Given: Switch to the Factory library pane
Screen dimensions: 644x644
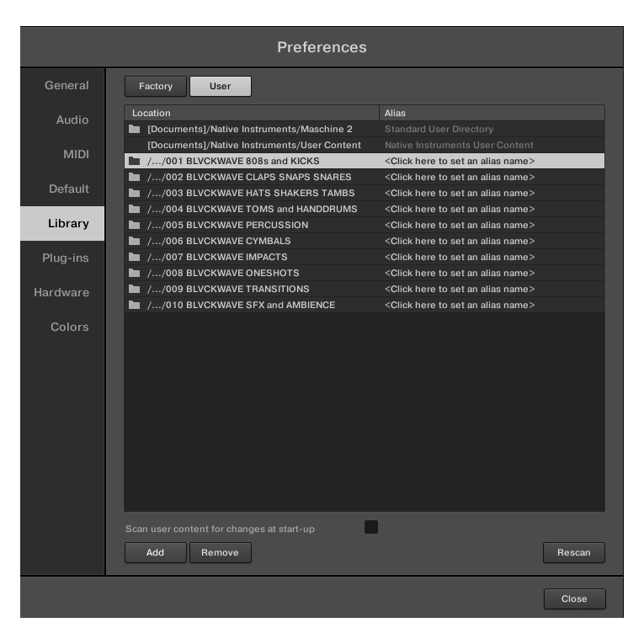Looking at the screenshot, I should click(x=156, y=86).
